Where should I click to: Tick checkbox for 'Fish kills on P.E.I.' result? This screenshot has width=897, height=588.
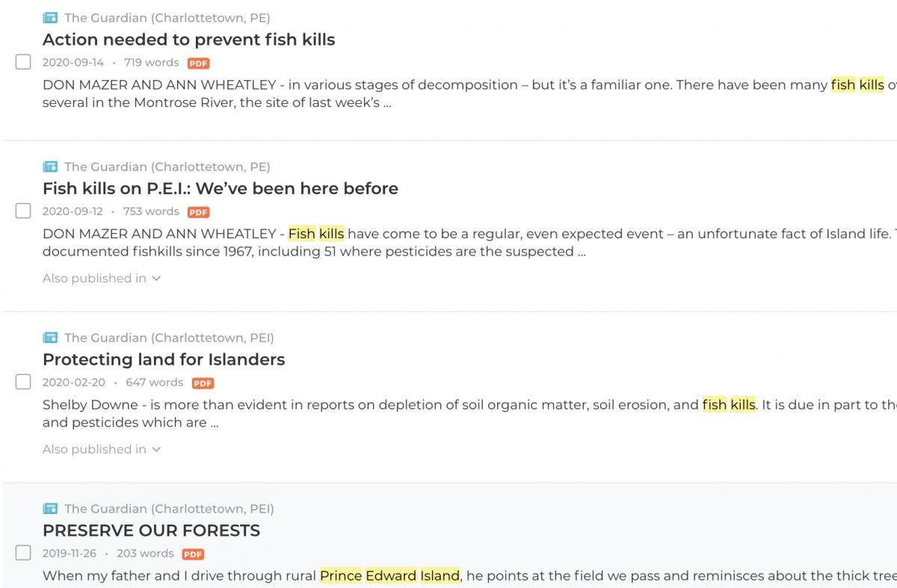pyautogui.click(x=23, y=211)
